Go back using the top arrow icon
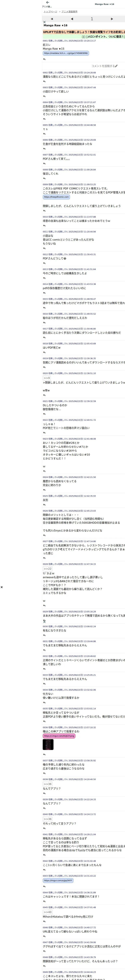 coord(47,2)
